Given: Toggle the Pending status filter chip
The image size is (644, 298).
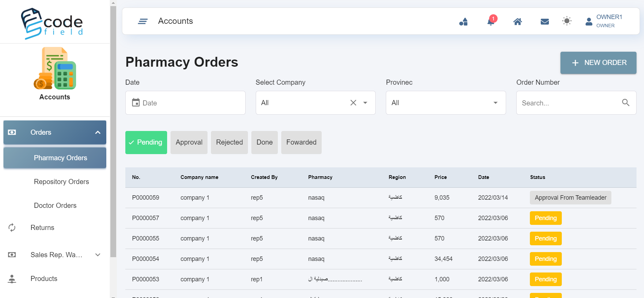Looking at the screenshot, I should (146, 143).
